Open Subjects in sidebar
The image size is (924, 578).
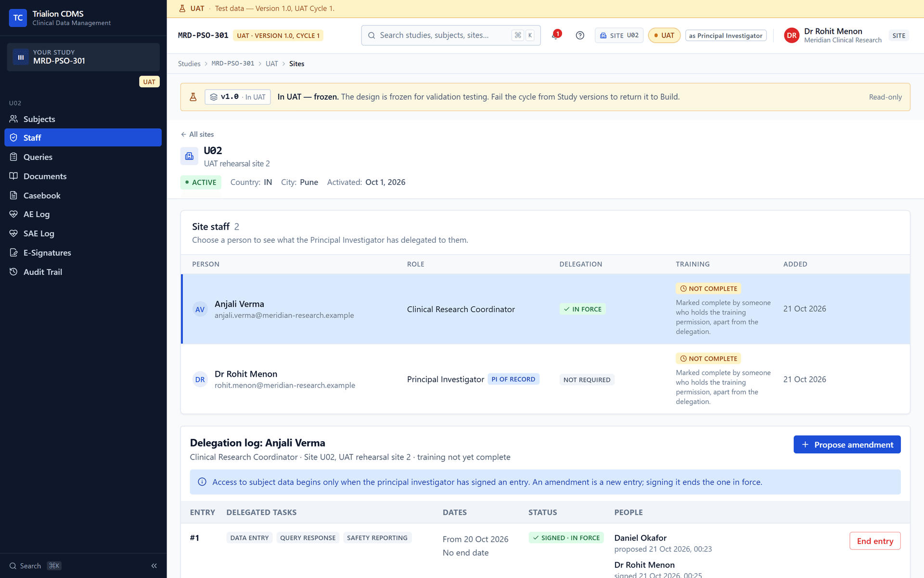click(83, 119)
